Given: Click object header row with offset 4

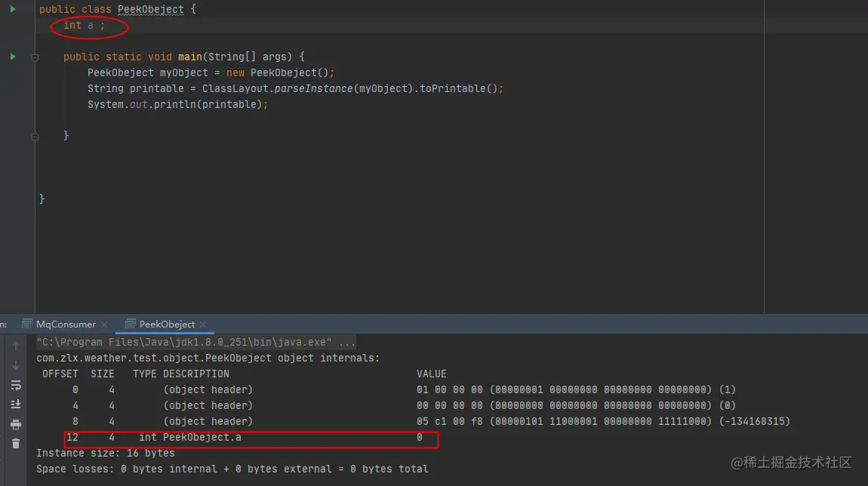Looking at the screenshot, I should coord(404,406).
